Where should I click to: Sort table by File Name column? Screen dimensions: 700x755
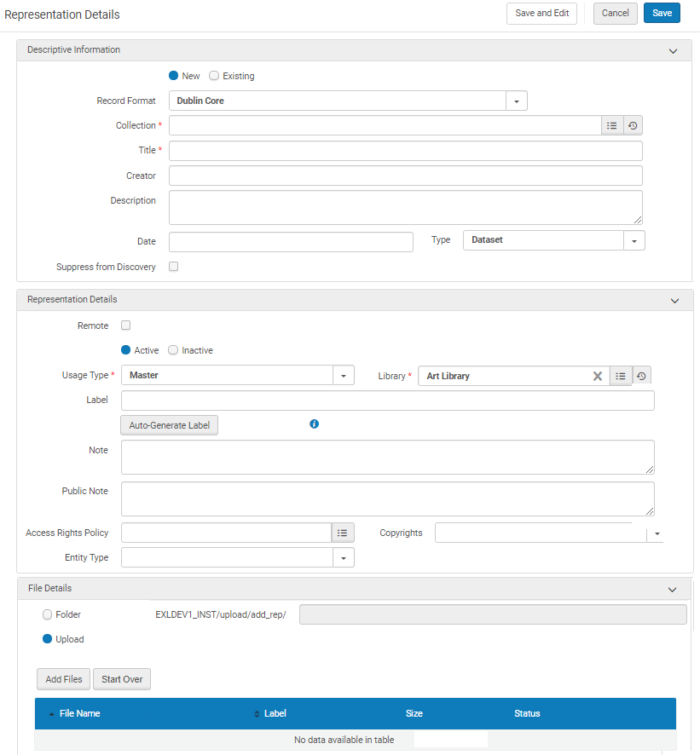(x=79, y=713)
